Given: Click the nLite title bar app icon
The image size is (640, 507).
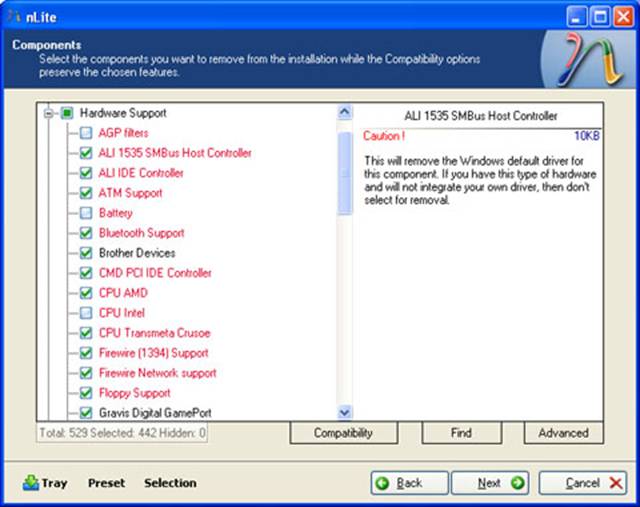Looking at the screenshot, I should (x=14, y=15).
